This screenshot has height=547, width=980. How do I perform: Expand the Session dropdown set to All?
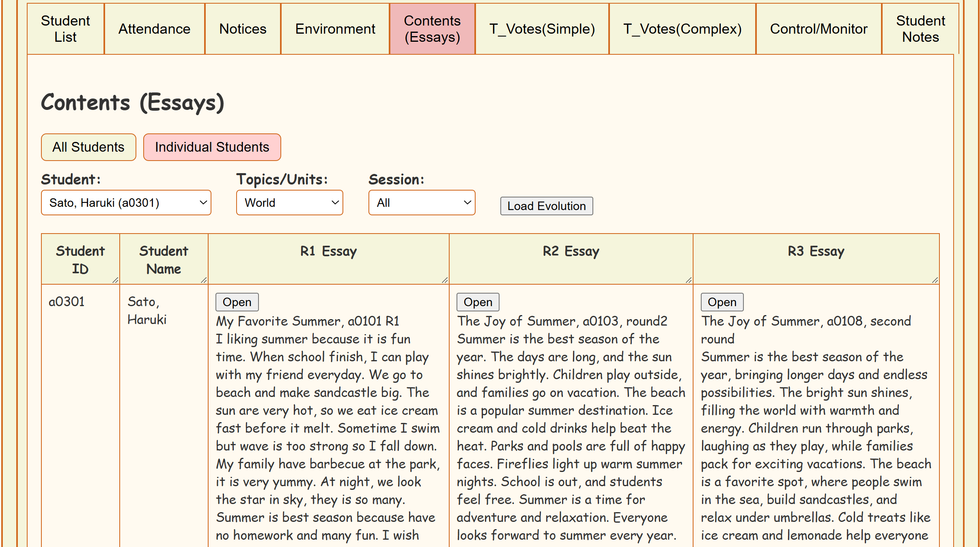(422, 203)
